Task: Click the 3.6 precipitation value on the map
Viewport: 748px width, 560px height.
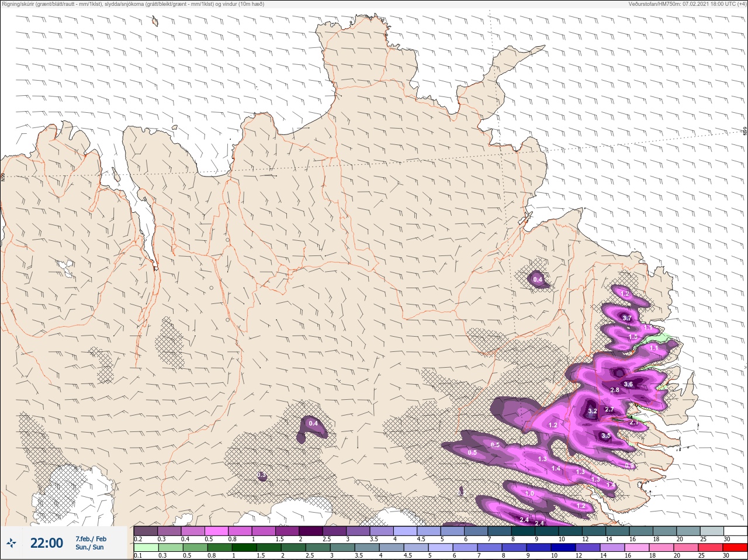Action: click(x=628, y=384)
